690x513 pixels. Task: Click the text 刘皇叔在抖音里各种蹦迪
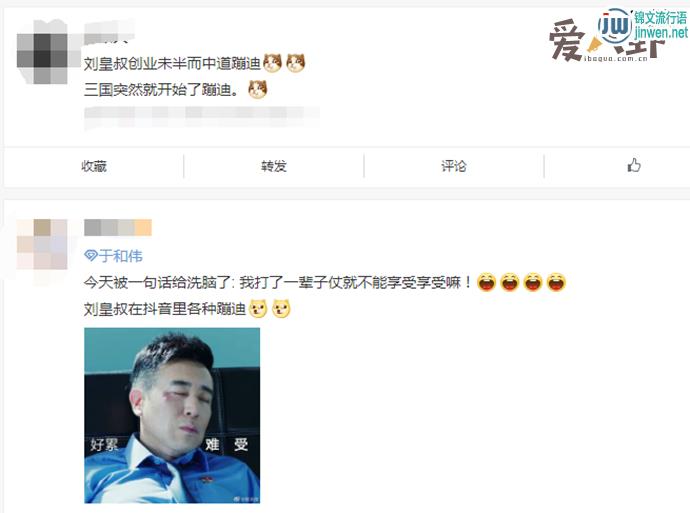pos(165,309)
